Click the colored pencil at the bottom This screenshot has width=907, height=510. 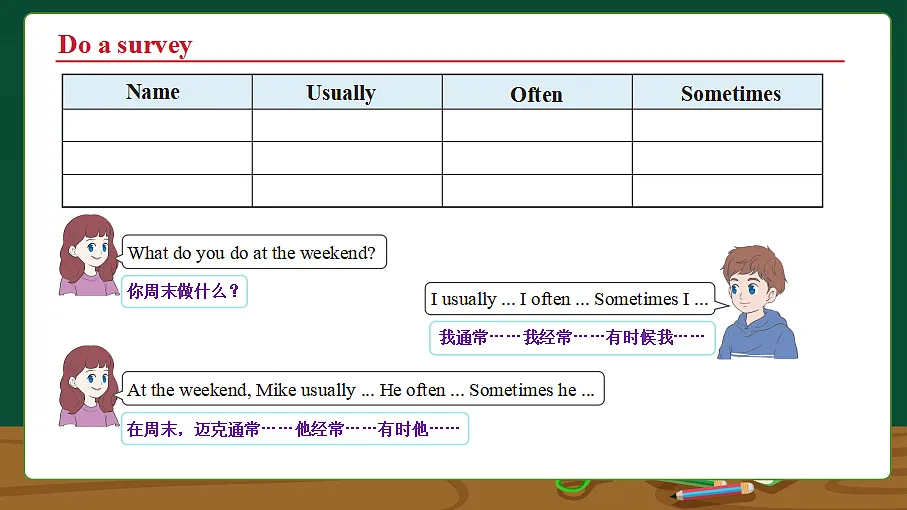[712, 491]
